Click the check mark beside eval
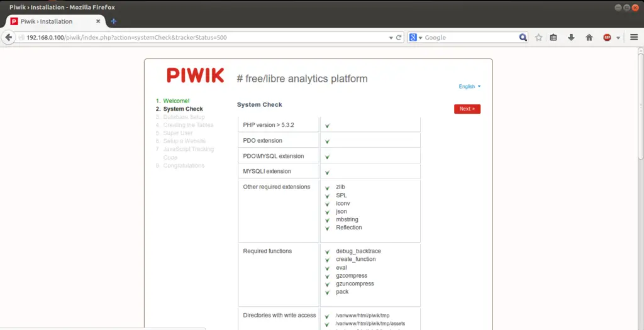 (327, 268)
